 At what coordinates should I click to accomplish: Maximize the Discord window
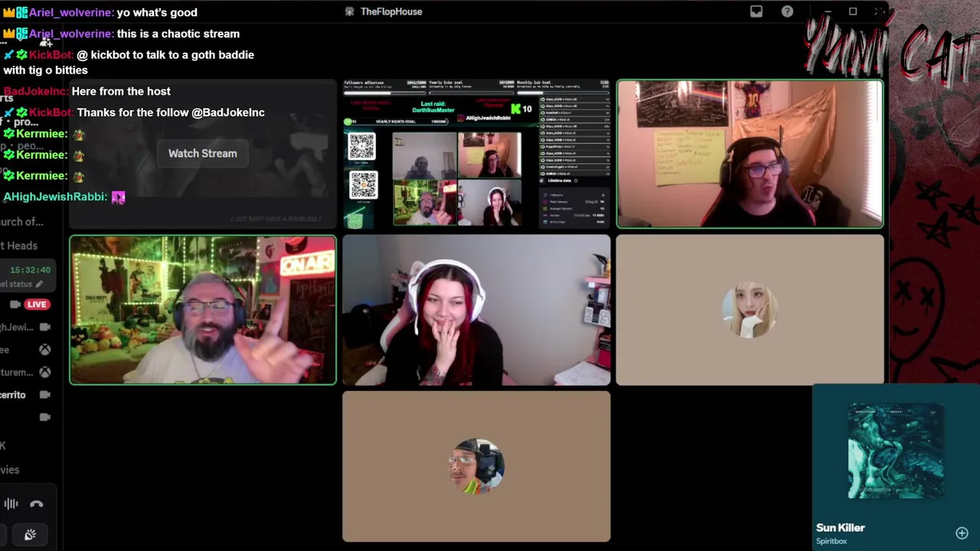[853, 11]
